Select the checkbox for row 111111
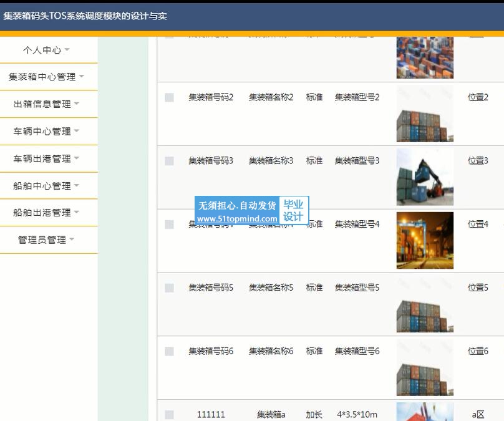 170,415
